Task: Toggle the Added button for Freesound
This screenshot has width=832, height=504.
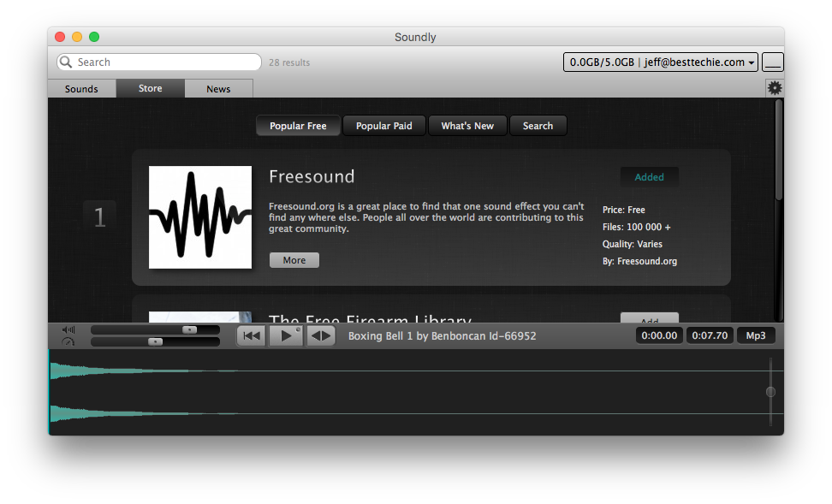Action: (x=649, y=177)
